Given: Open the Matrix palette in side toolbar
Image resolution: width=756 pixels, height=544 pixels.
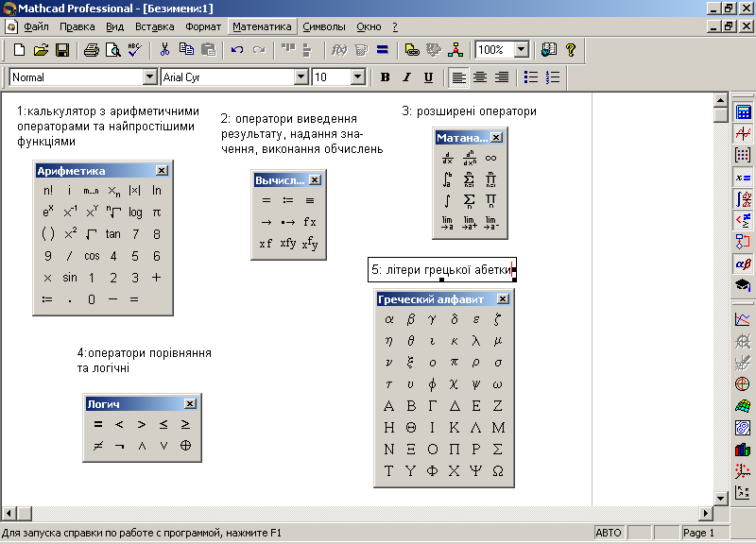Looking at the screenshot, I should click(743, 155).
